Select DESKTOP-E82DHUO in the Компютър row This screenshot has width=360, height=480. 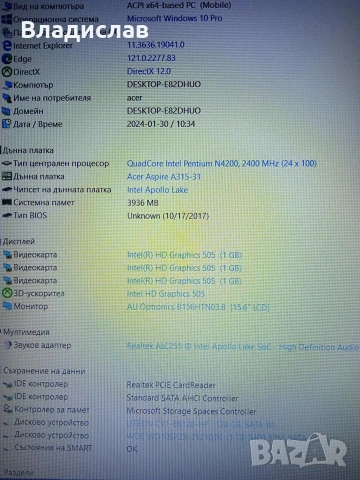coord(164,84)
